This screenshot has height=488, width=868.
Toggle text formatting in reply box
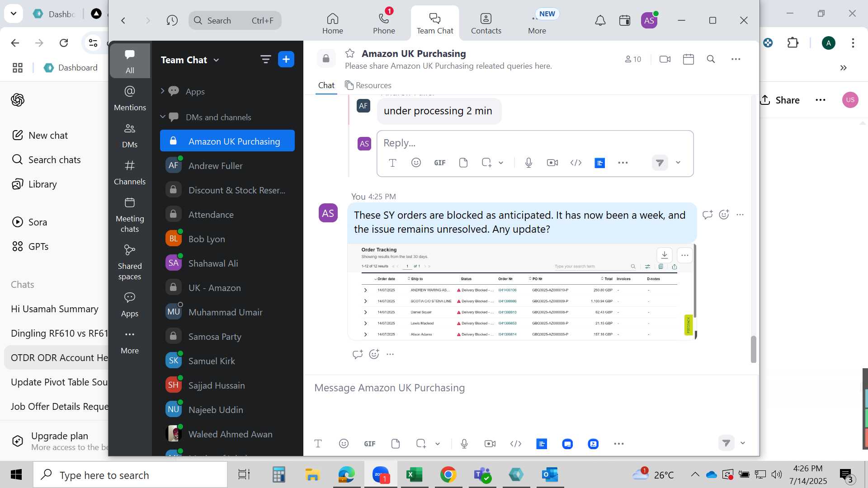click(x=392, y=163)
